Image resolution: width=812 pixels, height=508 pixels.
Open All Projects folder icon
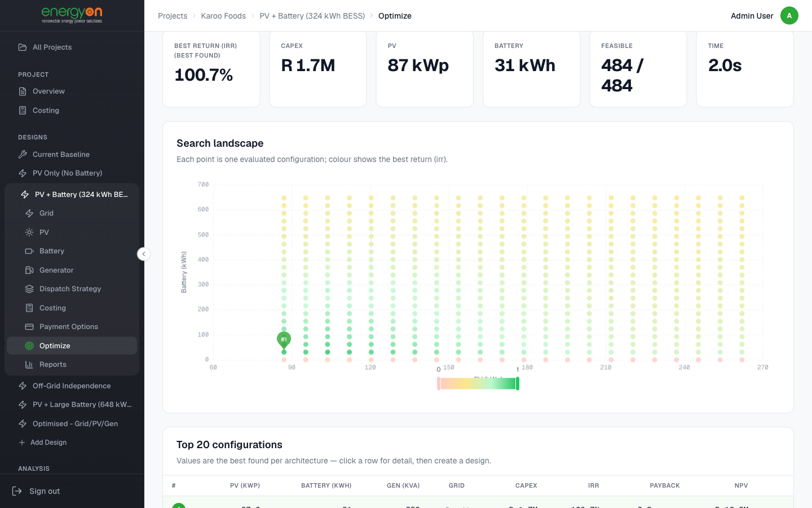click(23, 47)
